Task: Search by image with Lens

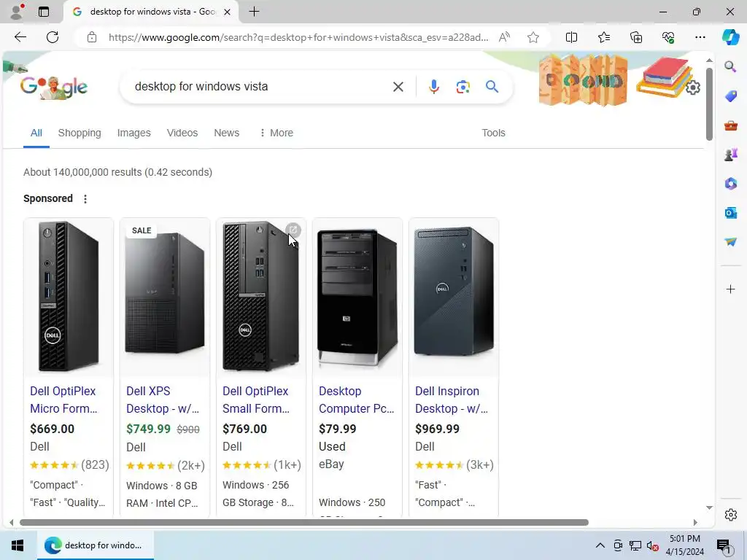Action: click(x=462, y=87)
